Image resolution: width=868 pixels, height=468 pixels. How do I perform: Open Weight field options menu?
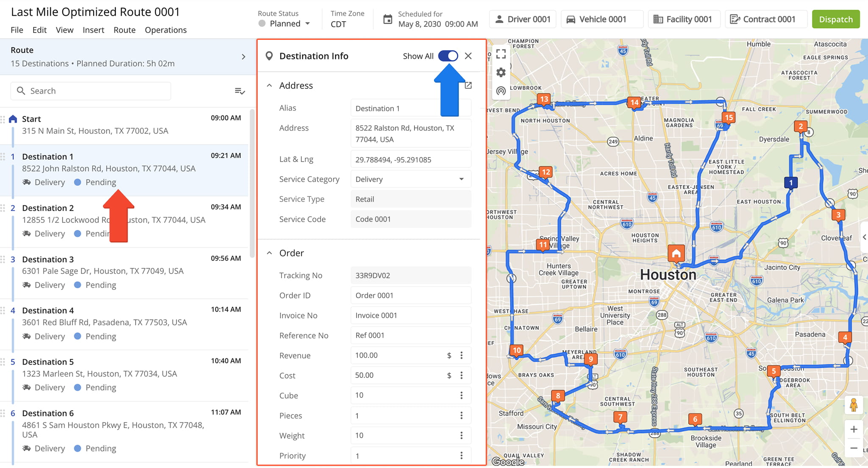pos(462,435)
